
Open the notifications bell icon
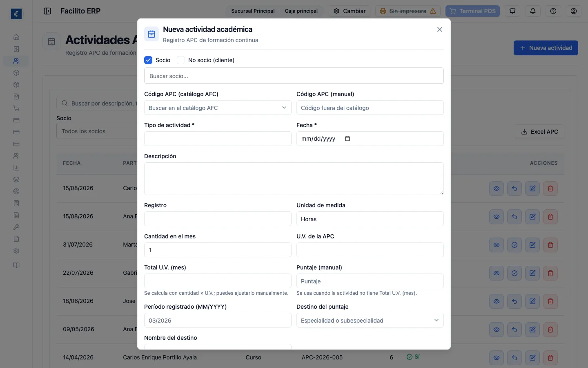point(533,11)
